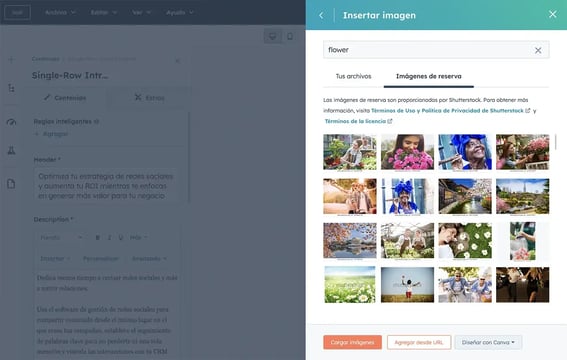The width and height of the screenshot is (567, 360).
Task: Expand the Más formatting options dropdown
Action: (138, 237)
